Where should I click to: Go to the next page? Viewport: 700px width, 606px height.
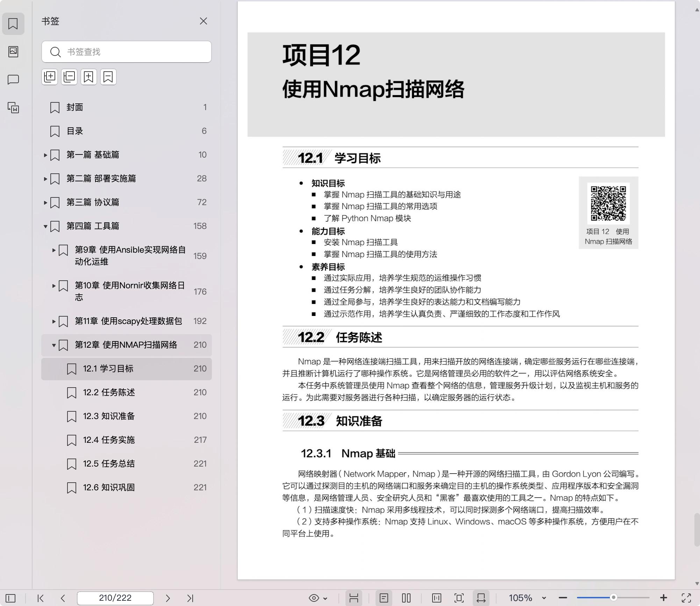[x=168, y=598]
